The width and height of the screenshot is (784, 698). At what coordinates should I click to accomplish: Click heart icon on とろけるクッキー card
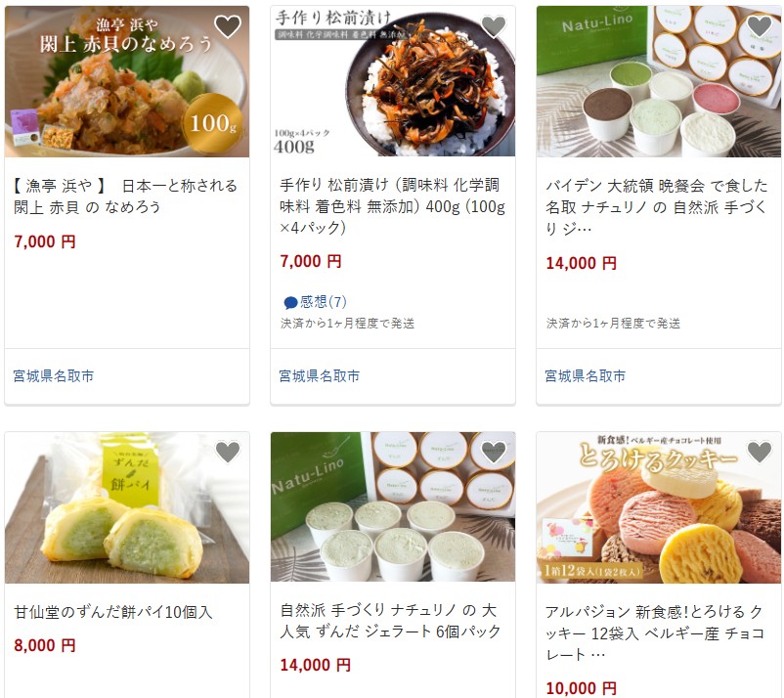760,452
